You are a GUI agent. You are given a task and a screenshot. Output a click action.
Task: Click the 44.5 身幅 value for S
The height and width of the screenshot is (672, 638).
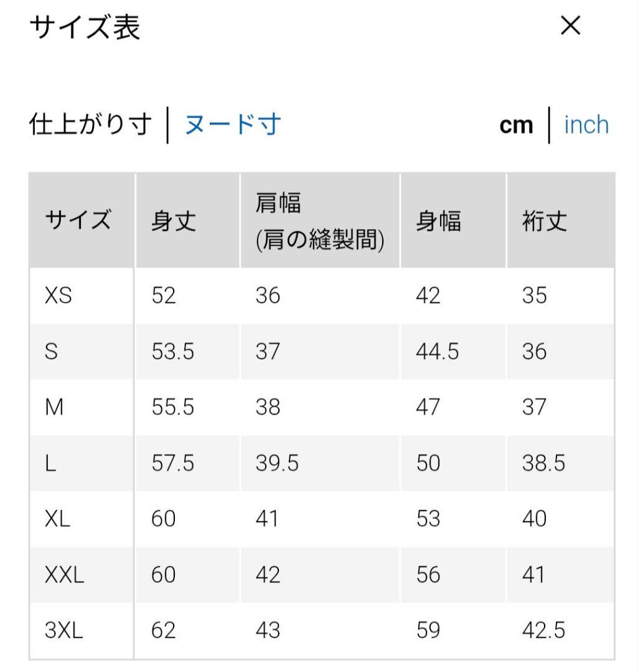coord(437,352)
